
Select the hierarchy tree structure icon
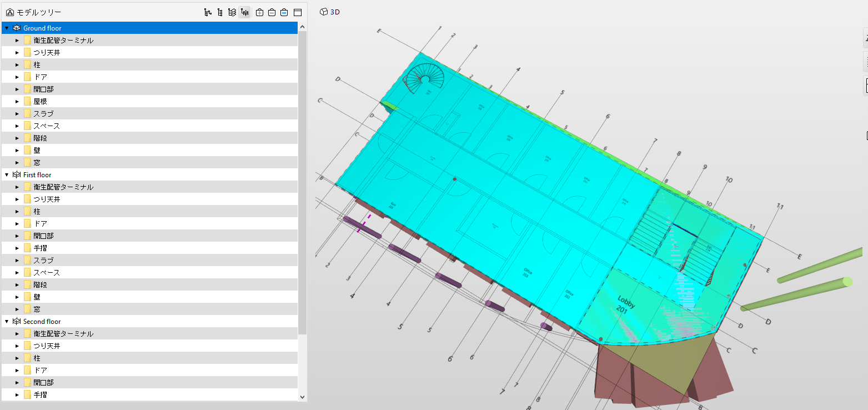coord(208,12)
